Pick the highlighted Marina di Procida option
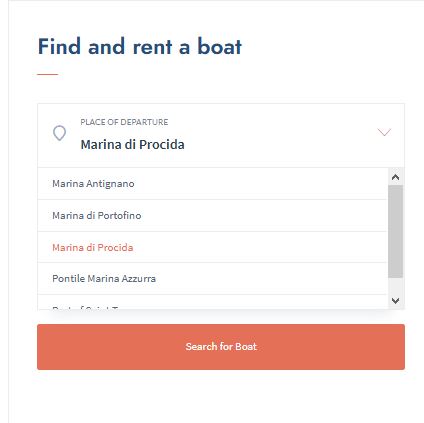The image size is (424, 423). (212, 247)
